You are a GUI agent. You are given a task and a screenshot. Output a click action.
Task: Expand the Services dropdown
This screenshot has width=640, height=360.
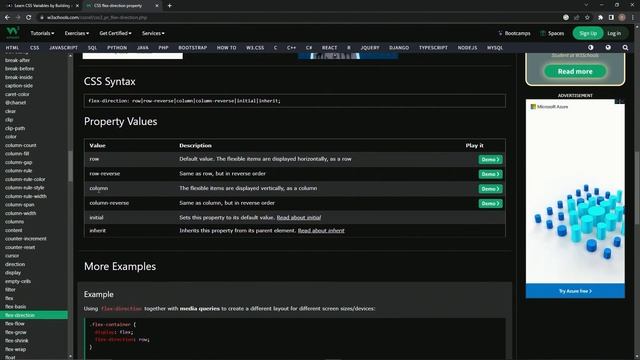[153, 33]
